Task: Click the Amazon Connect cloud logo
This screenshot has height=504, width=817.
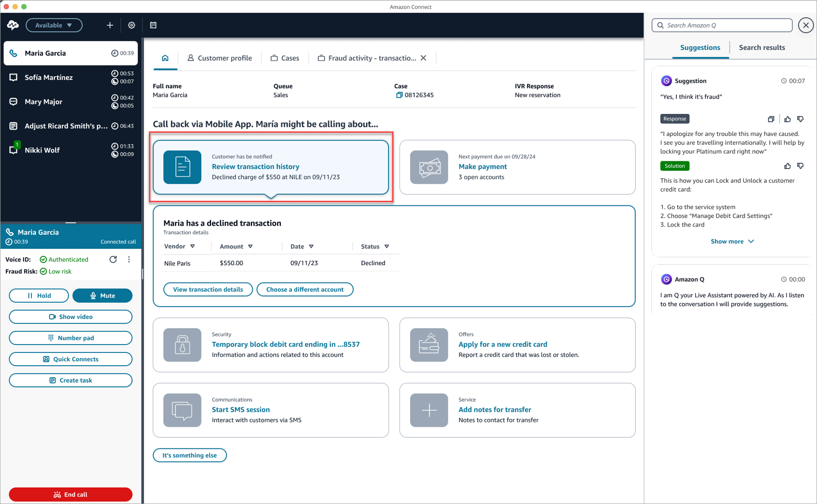Action: (12, 25)
